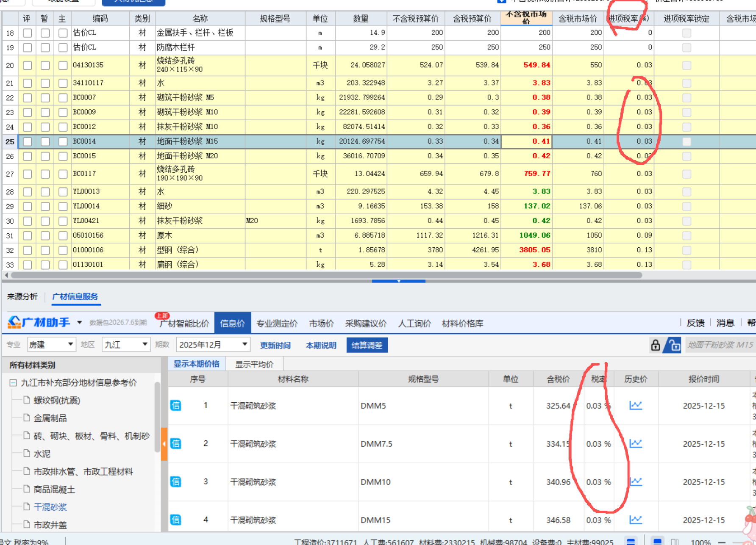
Task: Click the 含税价 column header in lower table
Action: point(558,379)
